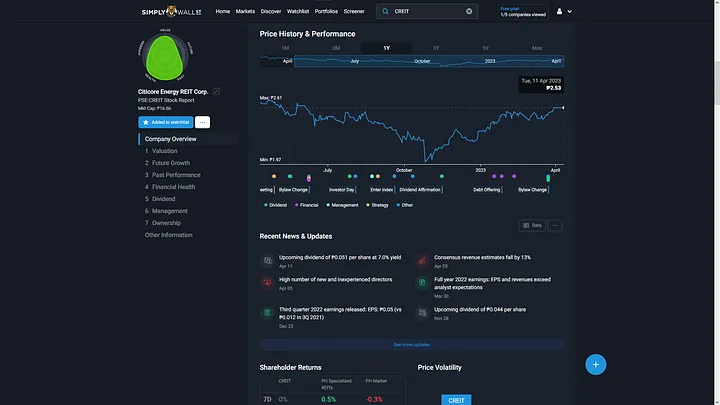The image size is (720, 405).
Task: Click the CREIT search input field
Action: click(x=427, y=11)
